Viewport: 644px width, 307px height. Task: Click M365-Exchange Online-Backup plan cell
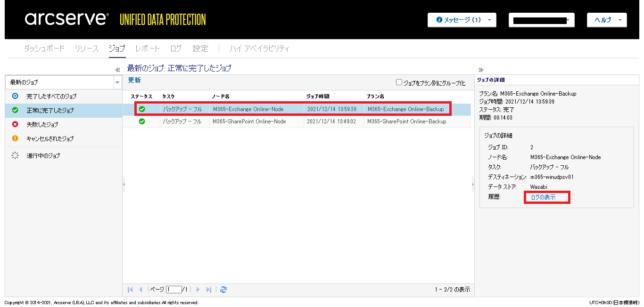point(405,109)
